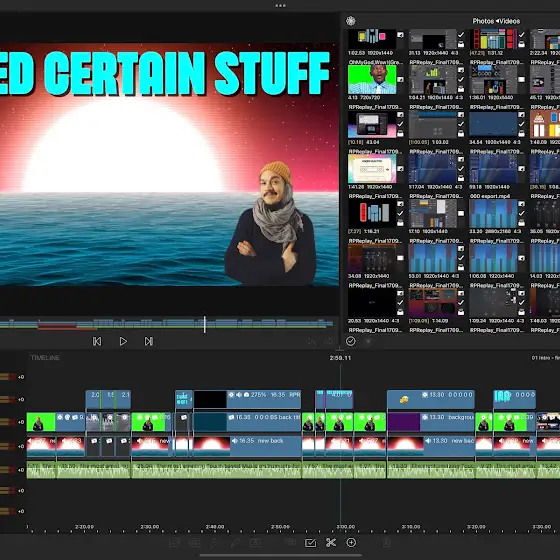
Task: Click the badge icon beside OhMyGod,Wow thumbnail
Action: 400,79
